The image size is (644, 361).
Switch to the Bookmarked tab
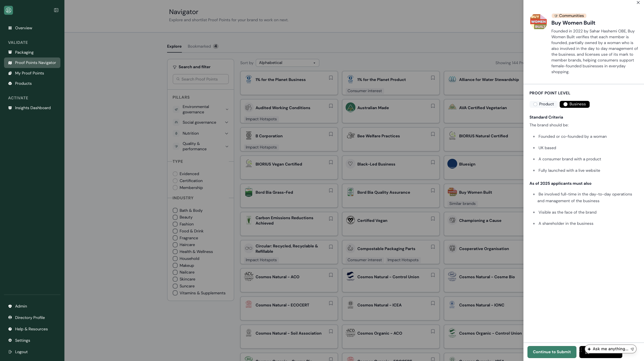(203, 47)
